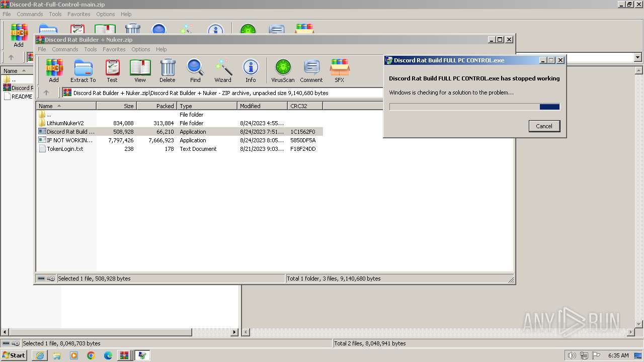Show archive Info

251,70
